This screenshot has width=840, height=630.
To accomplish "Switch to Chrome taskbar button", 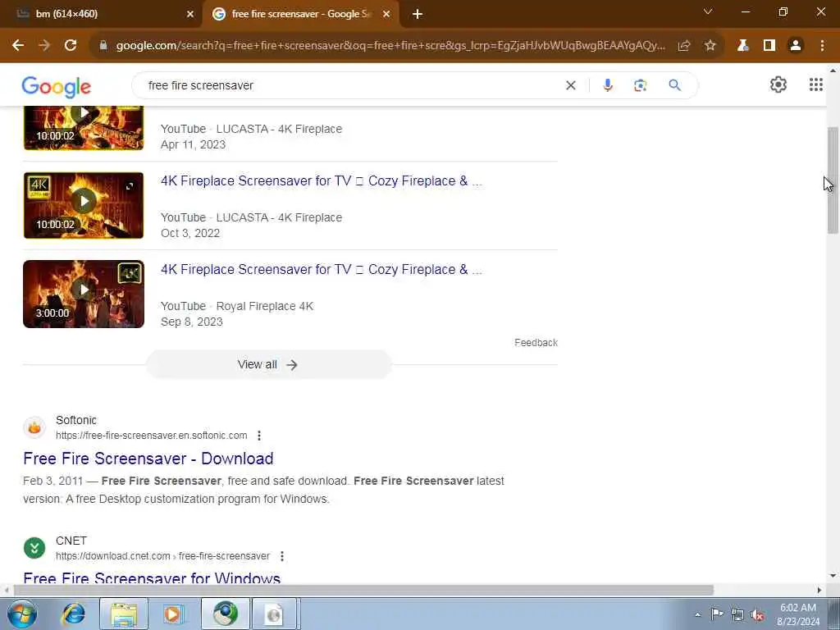I will (225, 614).
